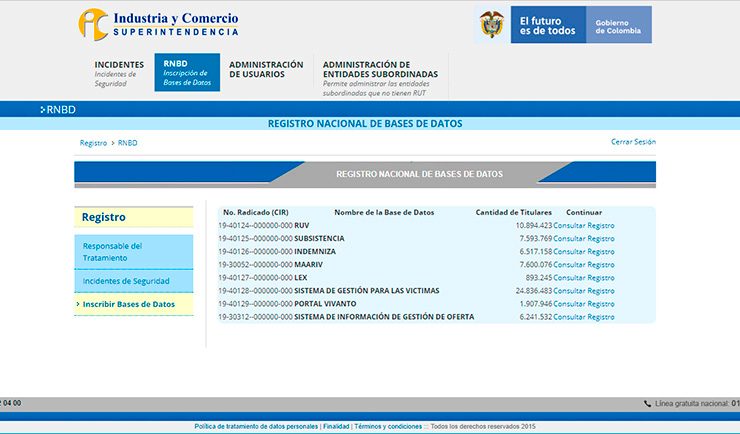Click radicado number 19-40128--000000-000
Screen dimensions: 740x434
tap(255, 291)
